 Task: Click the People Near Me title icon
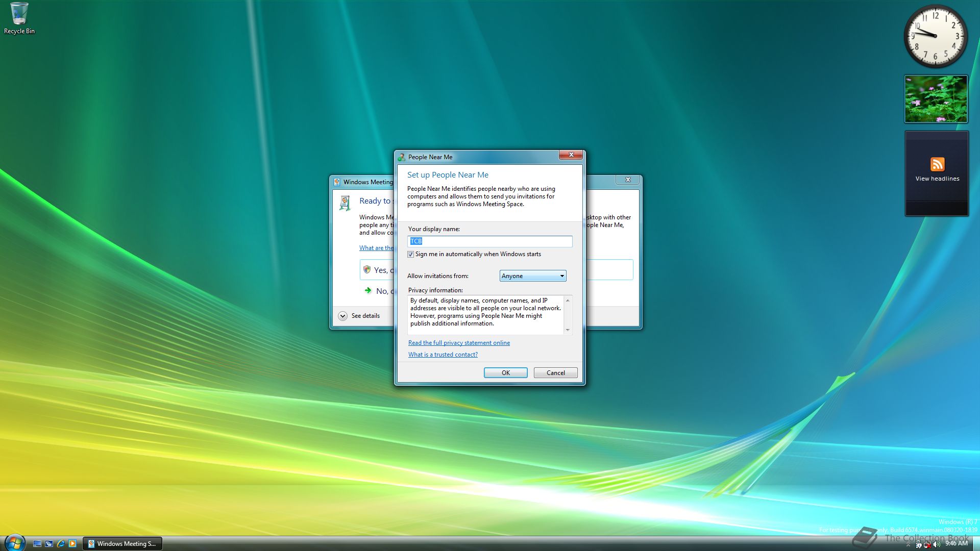point(402,157)
